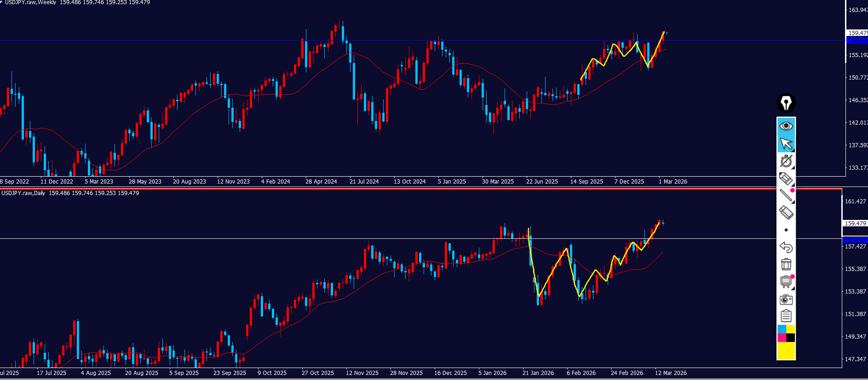The image size is (868, 380).
Task: Select the straight line tool
Action: [786, 196]
